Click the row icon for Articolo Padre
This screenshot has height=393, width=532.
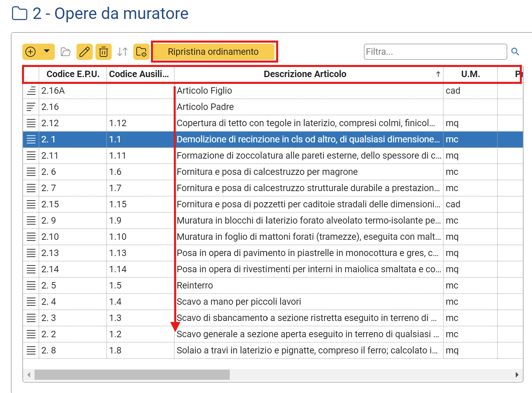31,107
